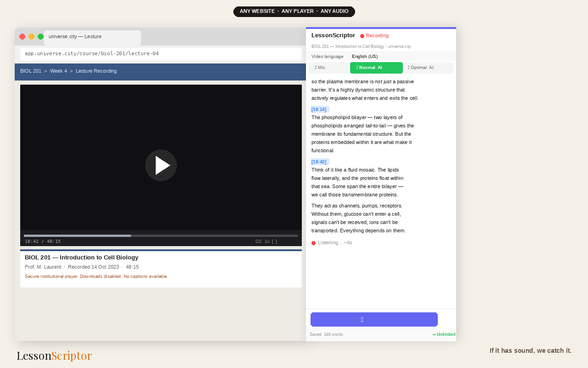Click the browser address bar
The height and width of the screenshot is (368, 588).
click(161, 54)
